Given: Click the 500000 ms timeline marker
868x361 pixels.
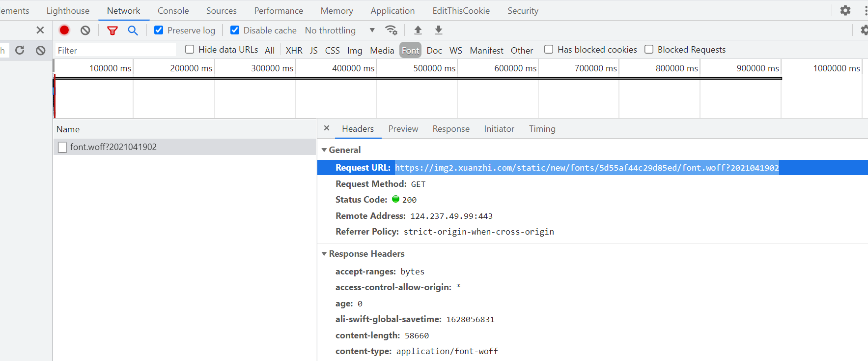Looking at the screenshot, I should [434, 68].
